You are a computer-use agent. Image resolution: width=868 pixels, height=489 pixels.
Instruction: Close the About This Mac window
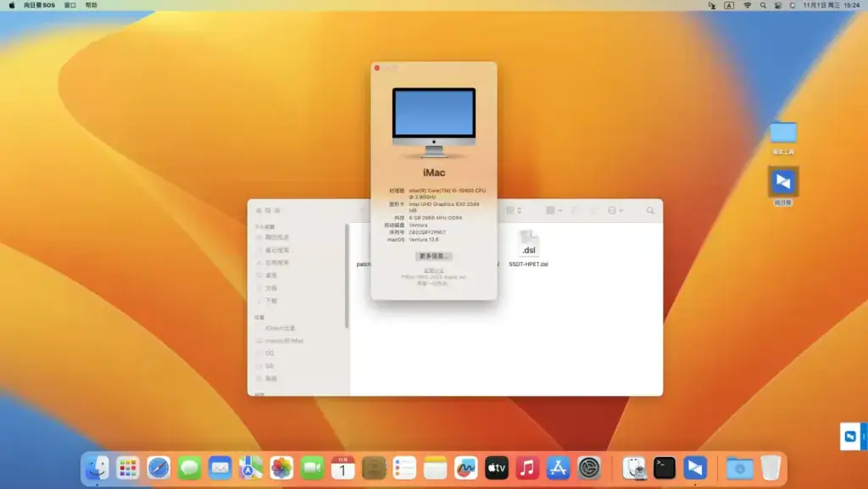pos(377,68)
